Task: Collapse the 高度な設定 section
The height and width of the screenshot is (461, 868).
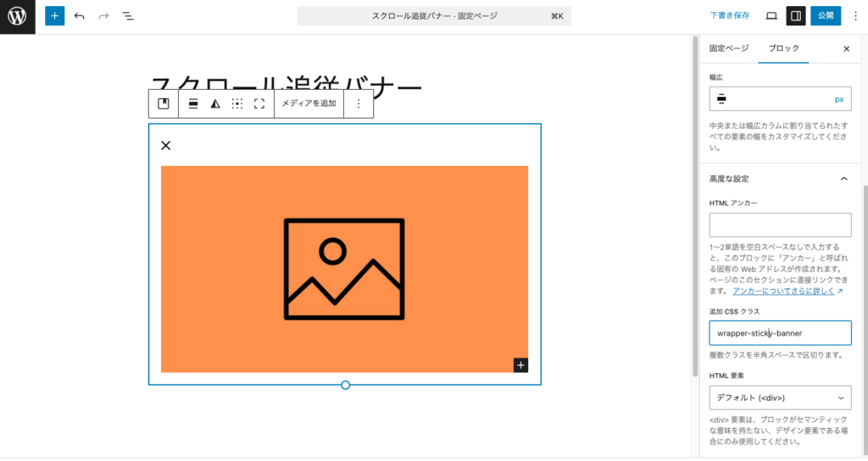Action: point(843,179)
